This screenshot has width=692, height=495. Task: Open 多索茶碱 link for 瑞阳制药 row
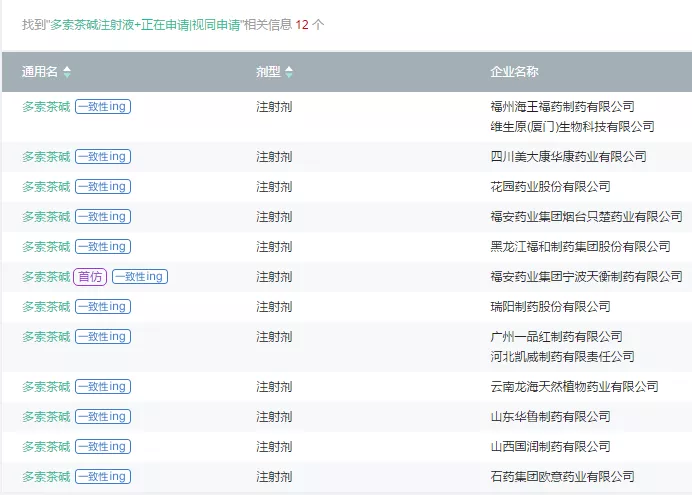[46, 307]
